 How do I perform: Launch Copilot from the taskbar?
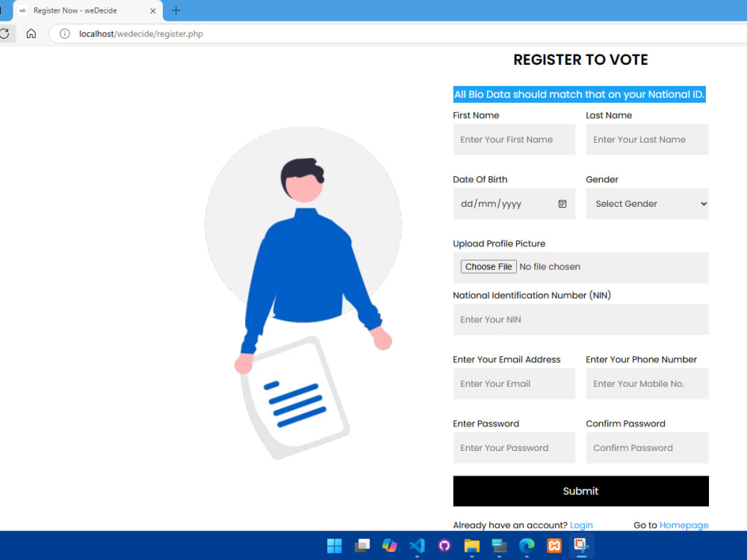pyautogui.click(x=390, y=546)
